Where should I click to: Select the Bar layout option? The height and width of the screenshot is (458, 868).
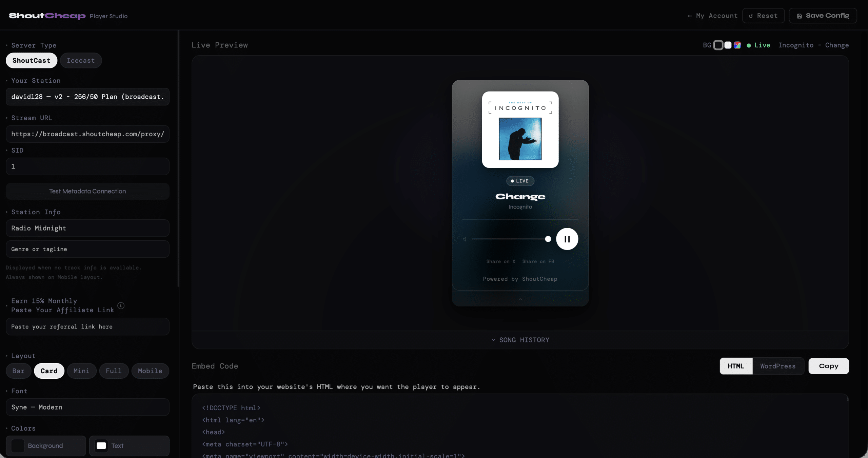[x=18, y=371]
